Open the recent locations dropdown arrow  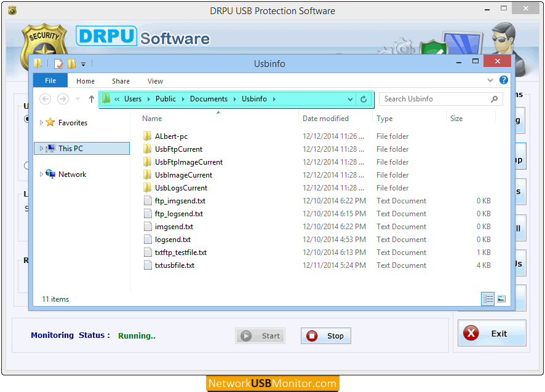click(78, 100)
